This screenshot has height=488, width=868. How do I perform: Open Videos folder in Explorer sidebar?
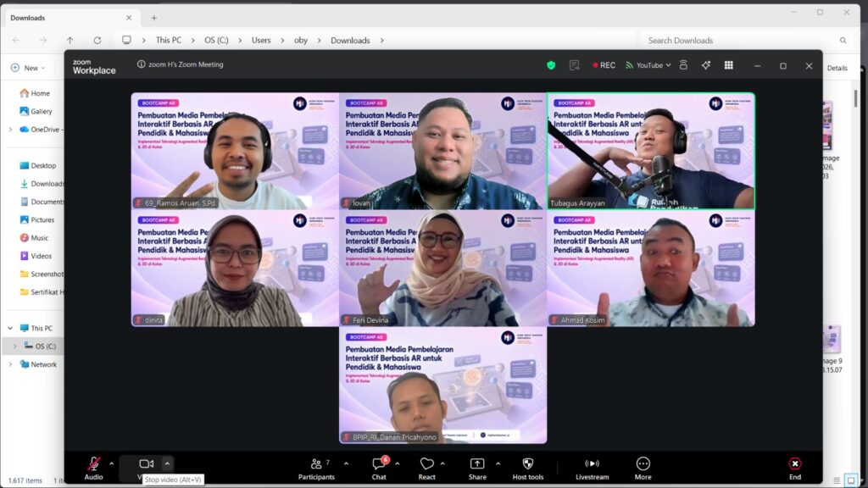tap(36, 256)
